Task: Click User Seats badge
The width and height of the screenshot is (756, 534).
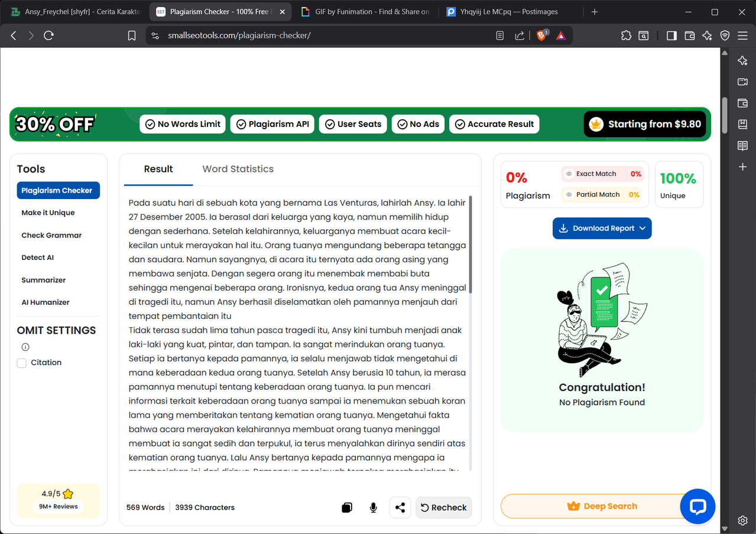Action: coord(353,124)
